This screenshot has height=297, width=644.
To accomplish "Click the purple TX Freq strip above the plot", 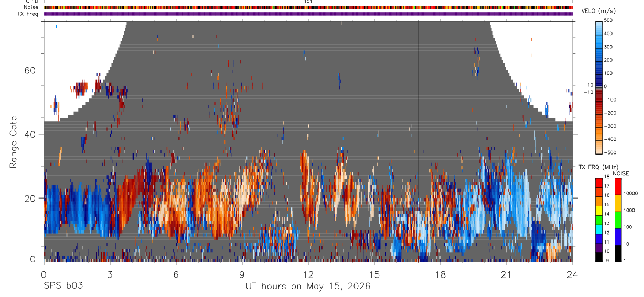I will tap(308, 14).
